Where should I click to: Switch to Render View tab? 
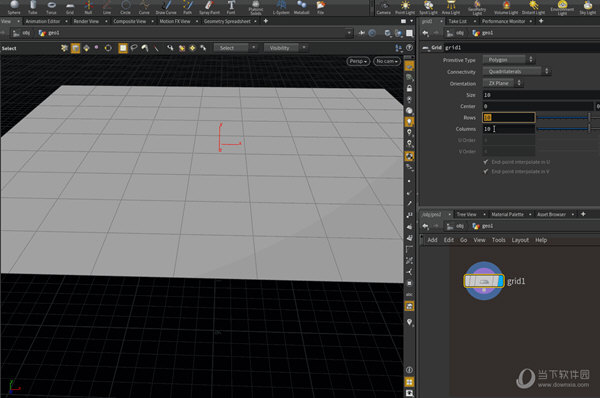pyautogui.click(x=86, y=21)
